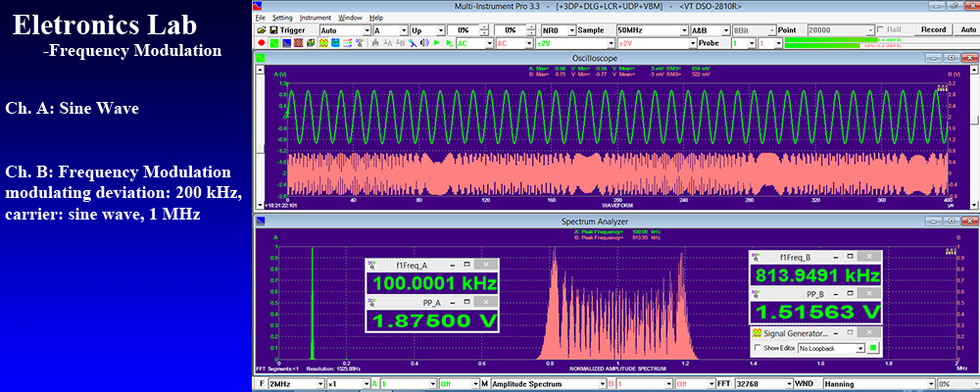Open the Signal Generator wave icon

point(323,43)
